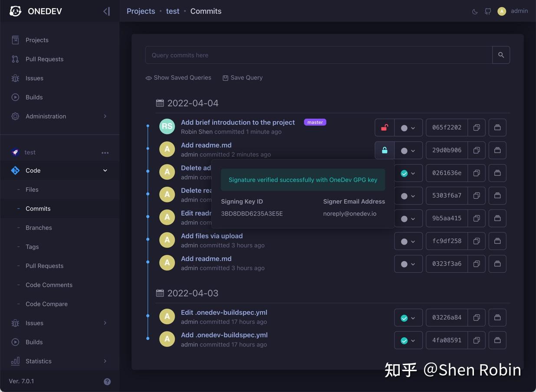Open commit 'Add brief introduction to the project'
The height and width of the screenshot is (392, 536).
pyautogui.click(x=238, y=122)
